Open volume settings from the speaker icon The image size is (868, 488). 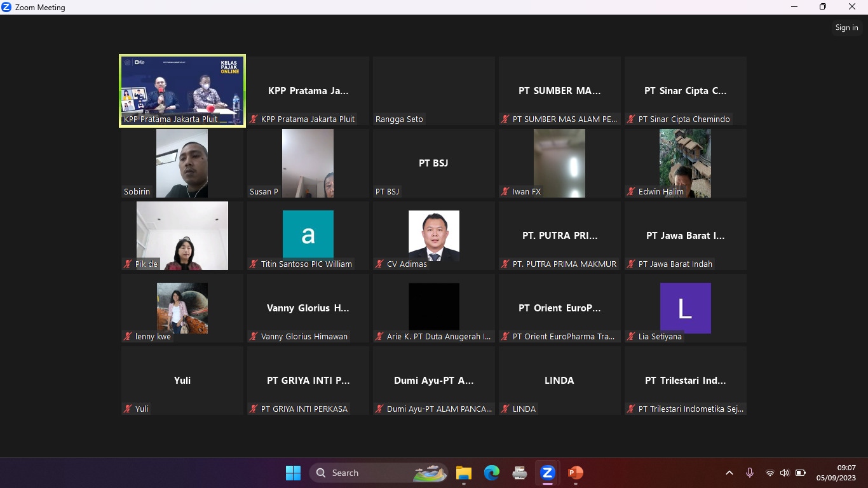coord(785,473)
